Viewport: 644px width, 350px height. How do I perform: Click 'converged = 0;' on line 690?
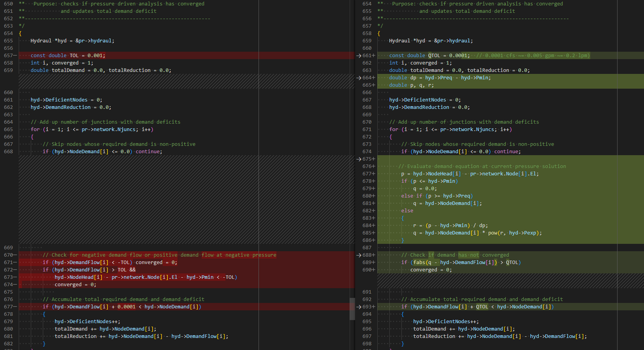(431, 270)
